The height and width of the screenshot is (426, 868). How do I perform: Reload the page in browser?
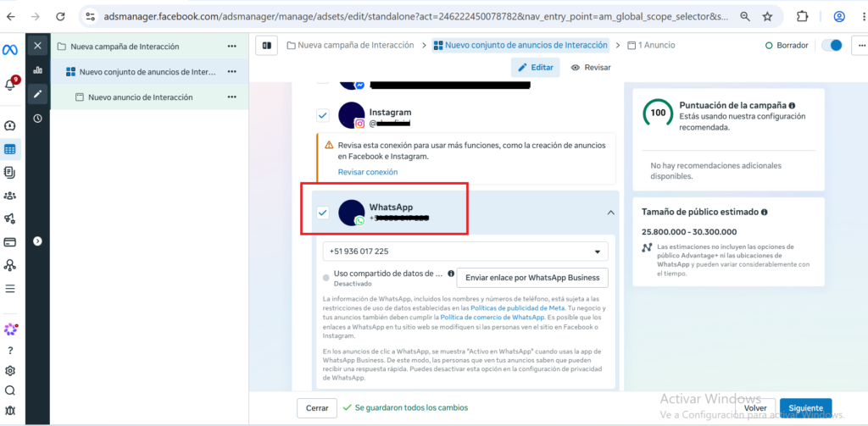coord(61,17)
